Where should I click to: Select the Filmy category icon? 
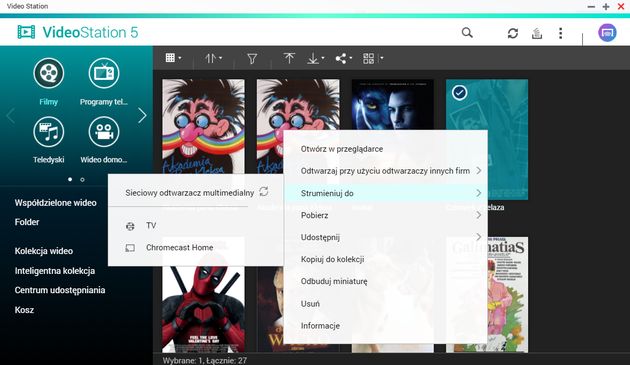tap(49, 73)
